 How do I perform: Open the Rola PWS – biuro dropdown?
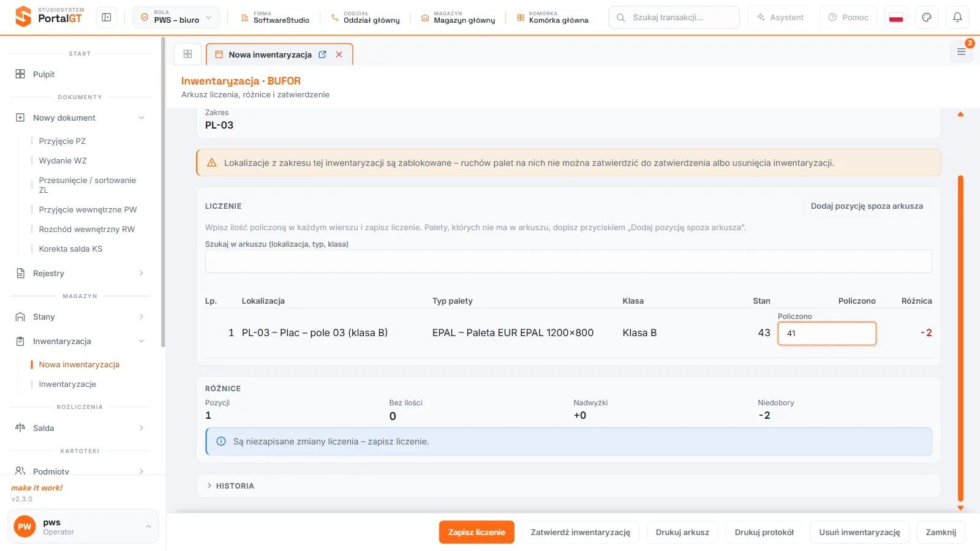point(176,17)
